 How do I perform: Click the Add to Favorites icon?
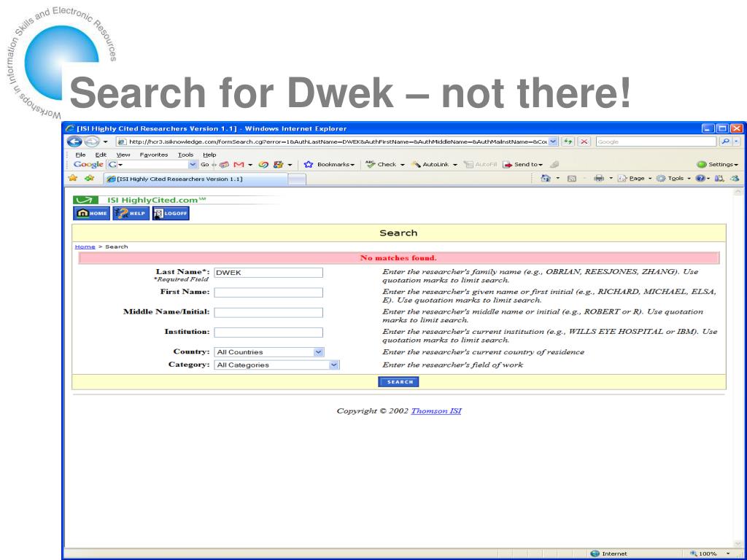coord(89,178)
